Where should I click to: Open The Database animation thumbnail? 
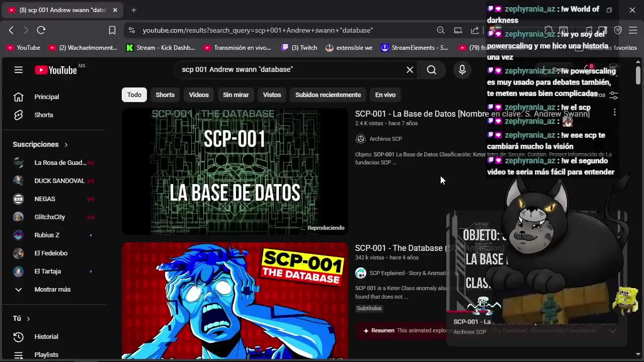235,301
